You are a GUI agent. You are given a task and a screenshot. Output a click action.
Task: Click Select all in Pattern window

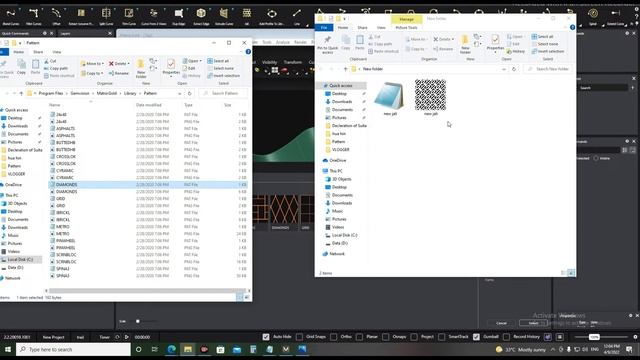(x=218, y=61)
